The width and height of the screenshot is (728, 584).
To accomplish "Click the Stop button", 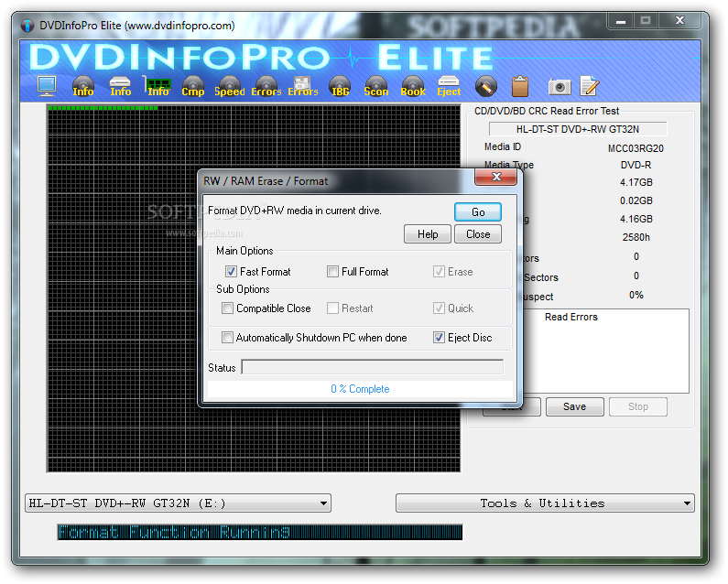I will pos(638,406).
